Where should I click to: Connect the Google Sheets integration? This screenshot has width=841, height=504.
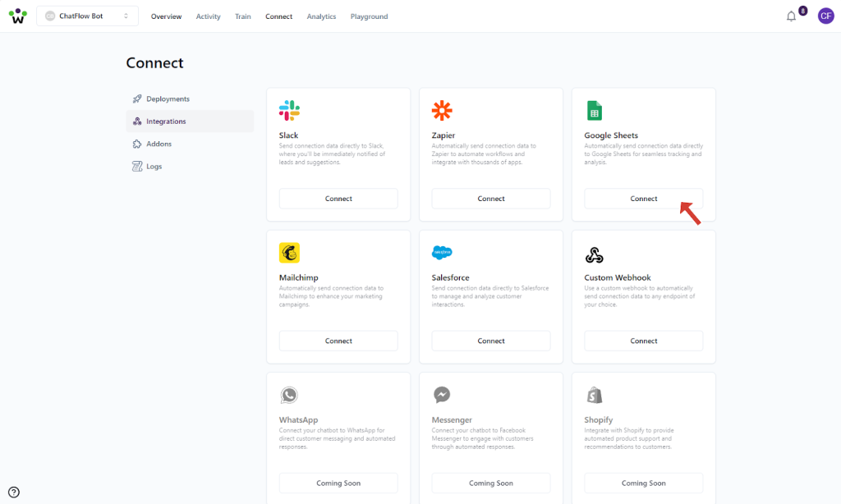643,199
